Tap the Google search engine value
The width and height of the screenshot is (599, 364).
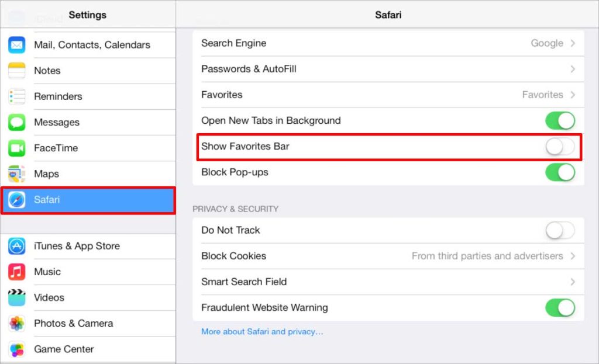tap(547, 43)
